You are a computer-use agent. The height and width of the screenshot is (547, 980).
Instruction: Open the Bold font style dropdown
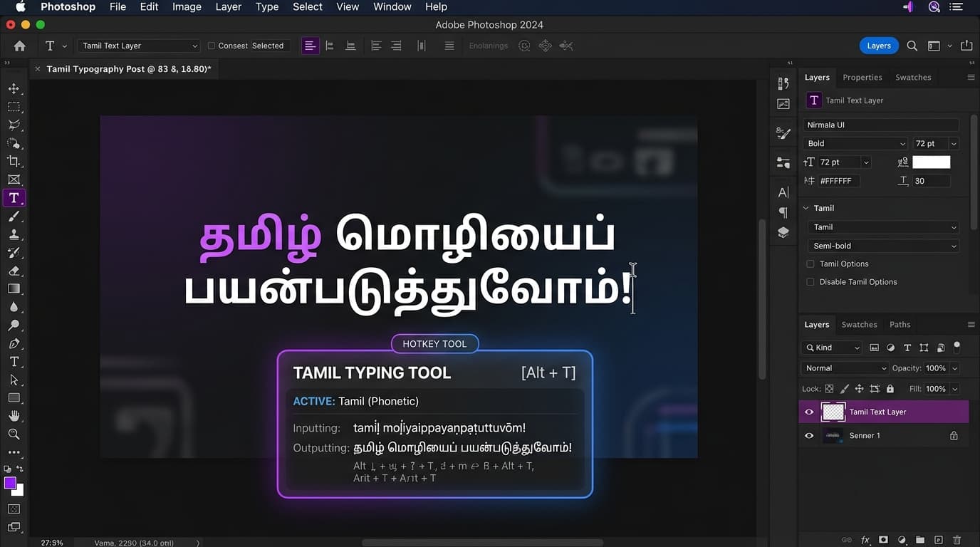tap(855, 143)
